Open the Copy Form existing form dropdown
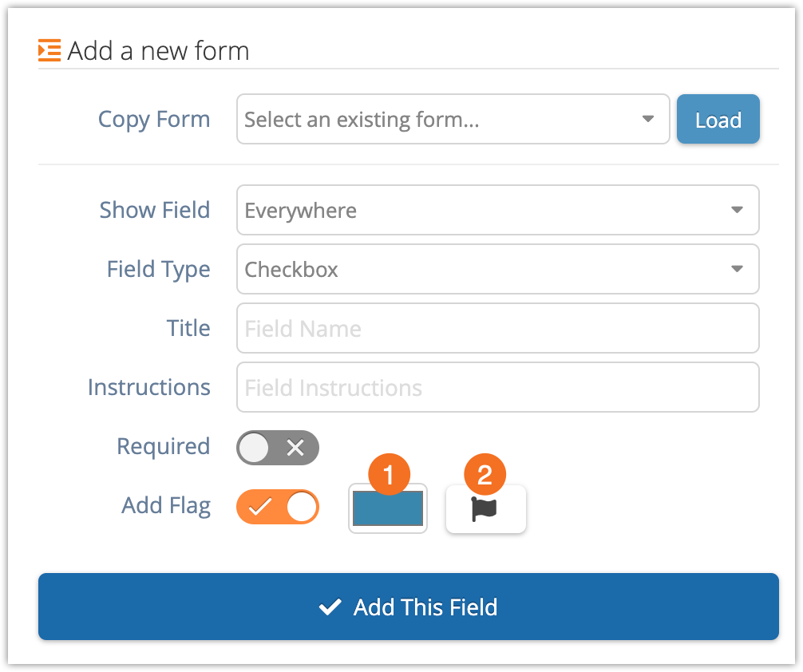This screenshot has width=803, height=672. pos(453,119)
